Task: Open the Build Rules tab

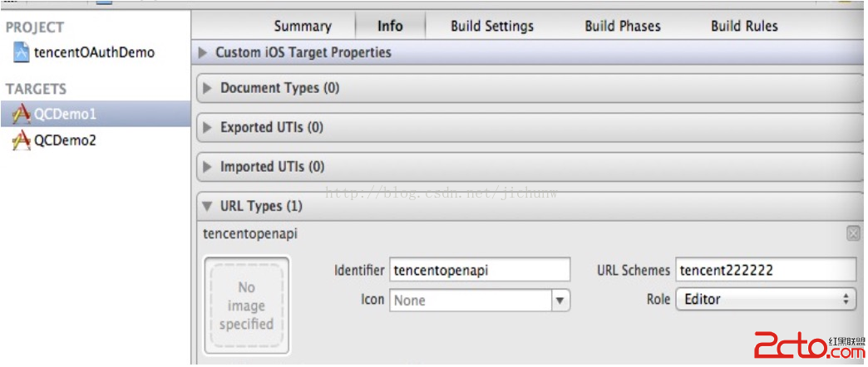Action: pos(744,26)
